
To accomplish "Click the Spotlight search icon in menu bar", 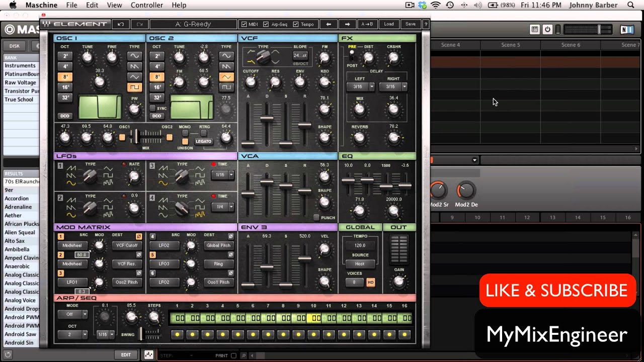I will pos(631,5).
